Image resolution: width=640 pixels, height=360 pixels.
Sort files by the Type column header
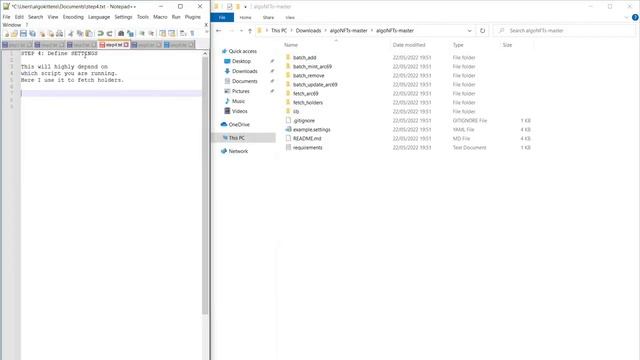458,45
